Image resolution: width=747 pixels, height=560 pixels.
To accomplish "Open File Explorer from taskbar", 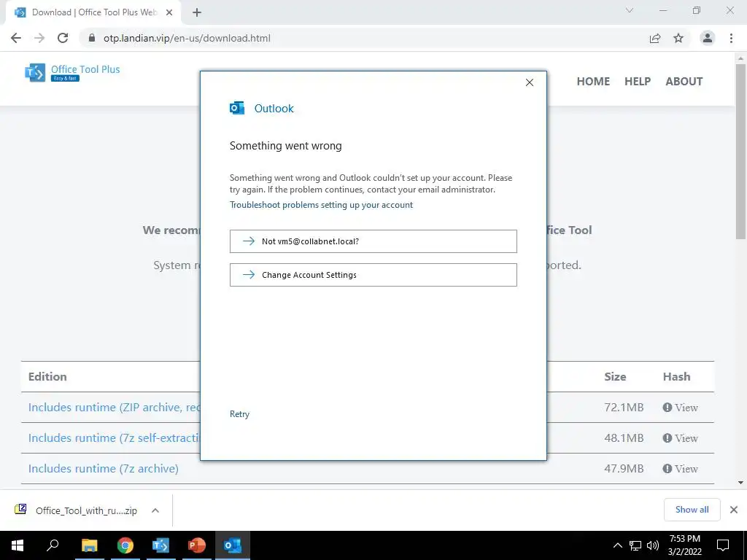I will tap(89, 545).
